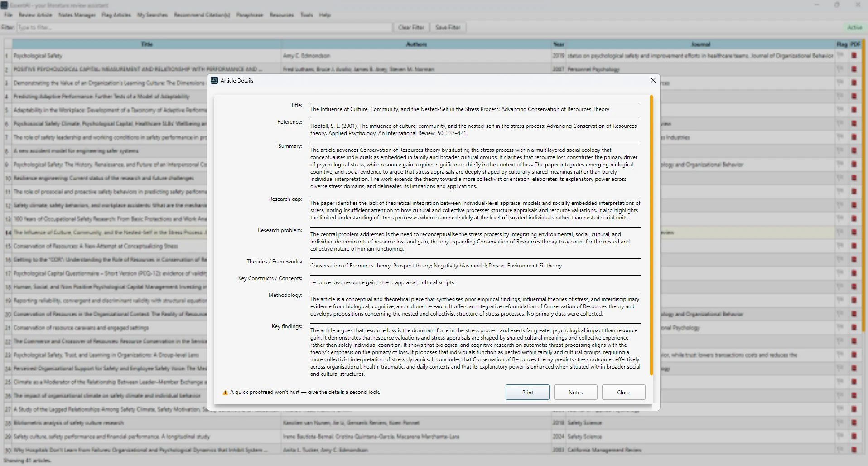Expand the My Searches menu
This screenshot has height=466, width=868.
(x=152, y=15)
